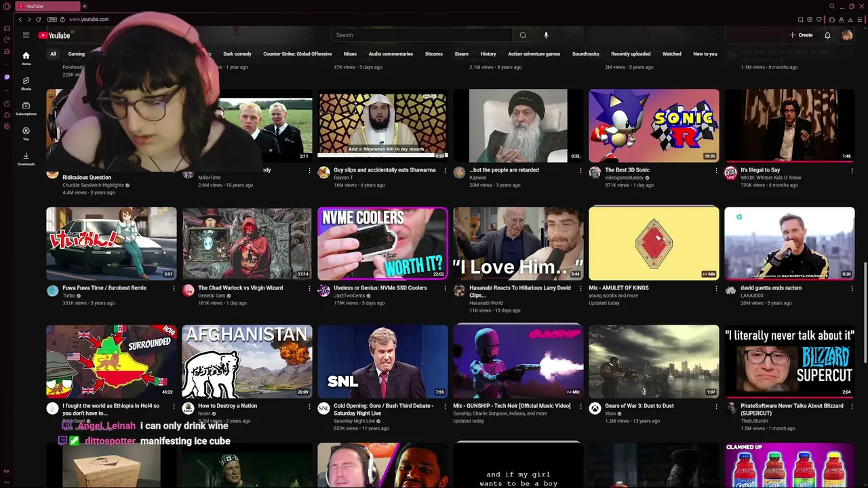Click the YouTube logo
This screenshot has width=868, height=488.
click(54, 35)
